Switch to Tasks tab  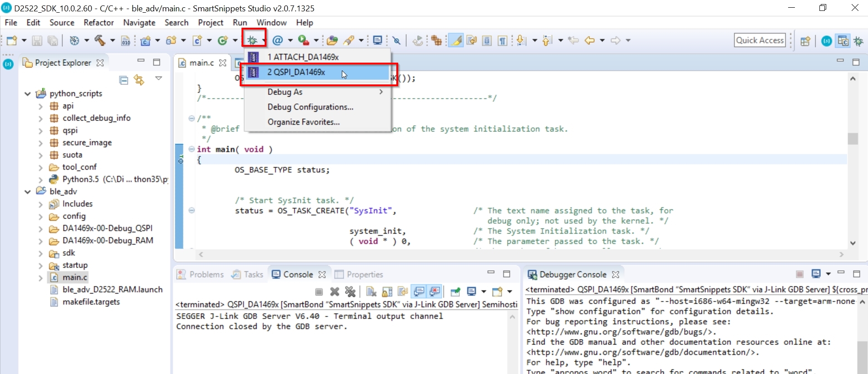247,274
